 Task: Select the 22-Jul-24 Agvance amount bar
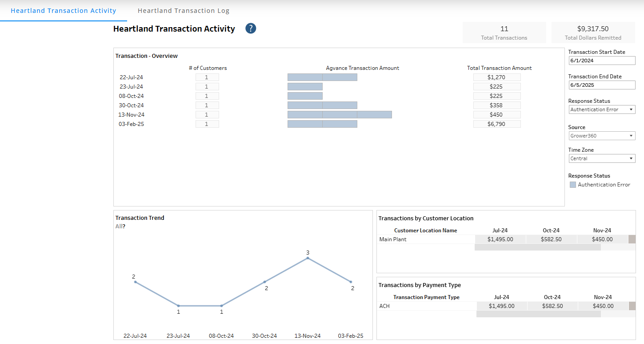tap(322, 77)
